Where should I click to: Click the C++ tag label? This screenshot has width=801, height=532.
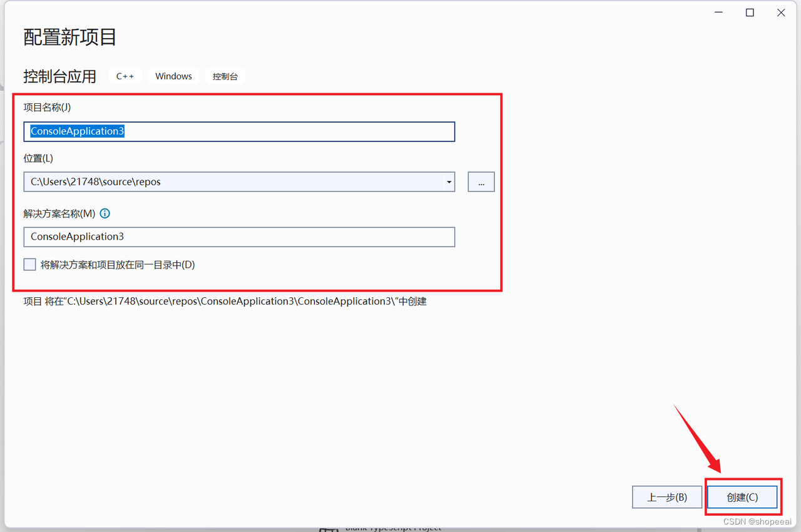[125, 76]
